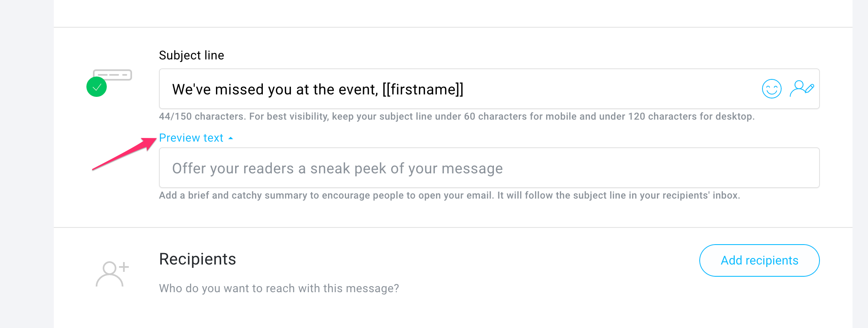The height and width of the screenshot is (328, 868).
Task: Collapse the Preview text section with its chevron
Action: point(231,138)
